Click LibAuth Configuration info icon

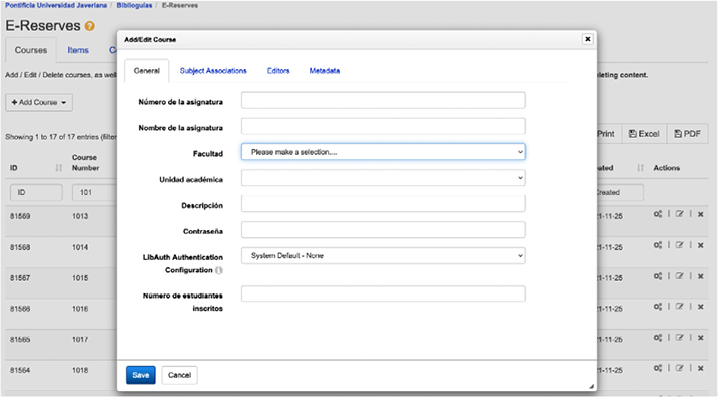point(219,270)
